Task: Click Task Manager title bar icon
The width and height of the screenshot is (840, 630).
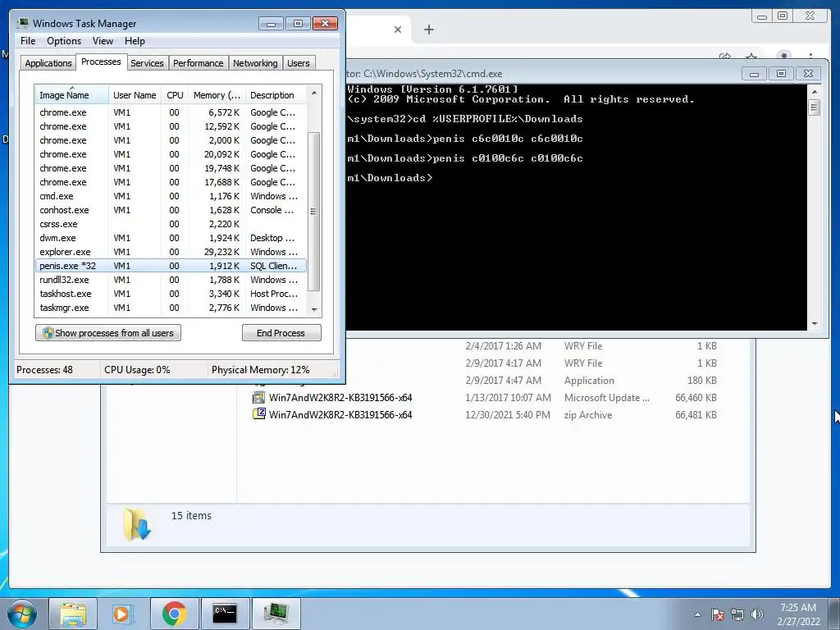Action: tap(22, 23)
